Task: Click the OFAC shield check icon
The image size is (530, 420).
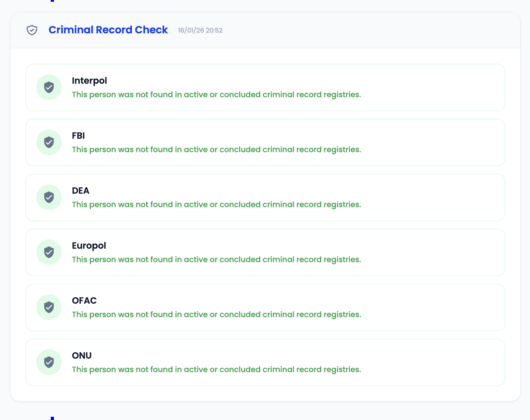Action: (x=49, y=307)
